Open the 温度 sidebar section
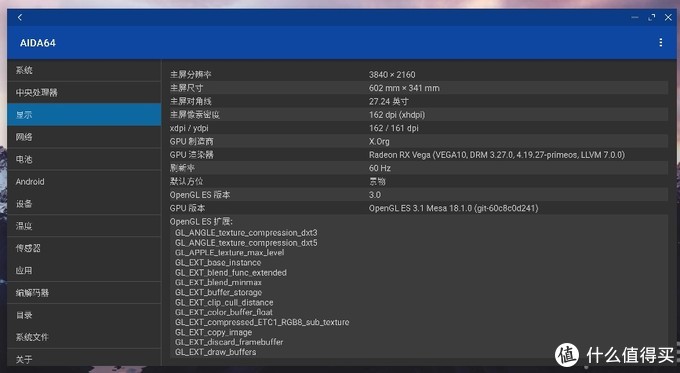Viewport: 680px width, 373px height. pyautogui.click(x=84, y=226)
